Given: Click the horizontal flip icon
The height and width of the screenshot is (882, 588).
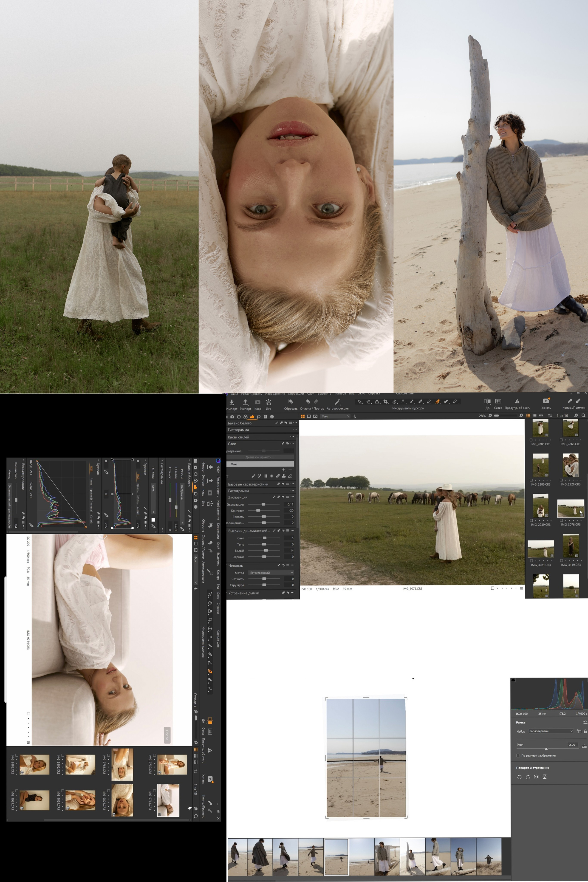Looking at the screenshot, I should tap(536, 777).
